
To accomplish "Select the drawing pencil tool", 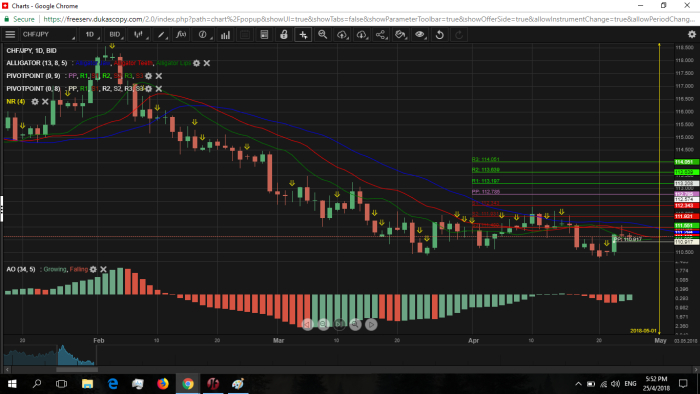I will coord(161,34).
